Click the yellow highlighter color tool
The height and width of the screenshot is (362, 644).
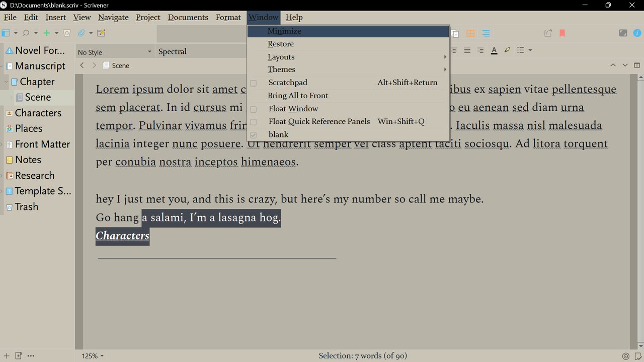[507, 50]
